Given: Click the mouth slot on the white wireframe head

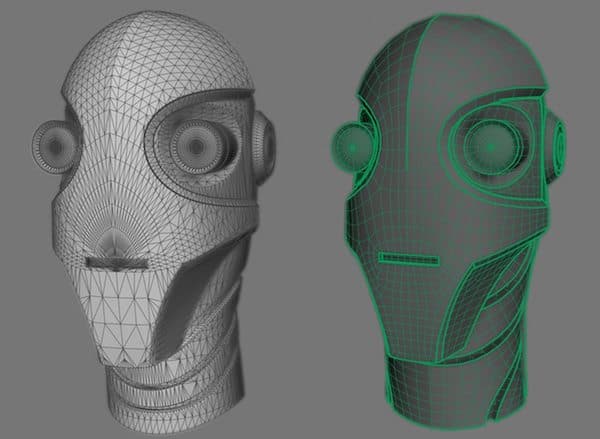Looking at the screenshot, I should pos(116,262).
